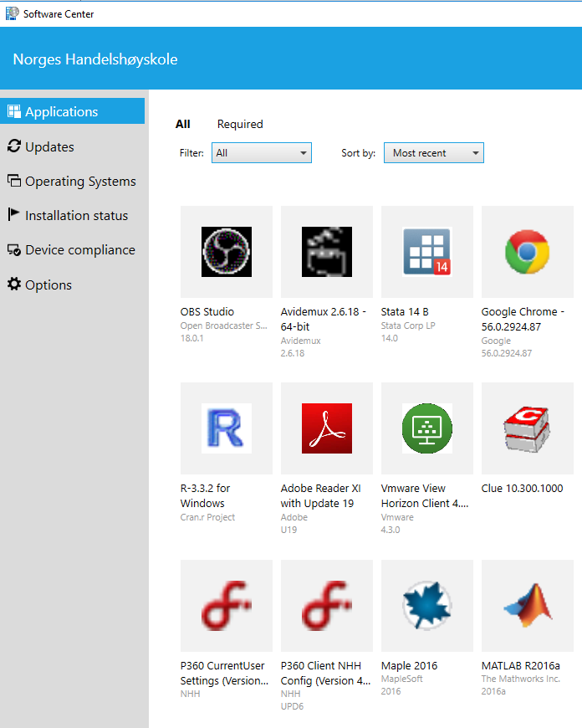Viewport: 582px width, 728px height.
Task: Click the Maple 2016 title text
Action: point(409,666)
